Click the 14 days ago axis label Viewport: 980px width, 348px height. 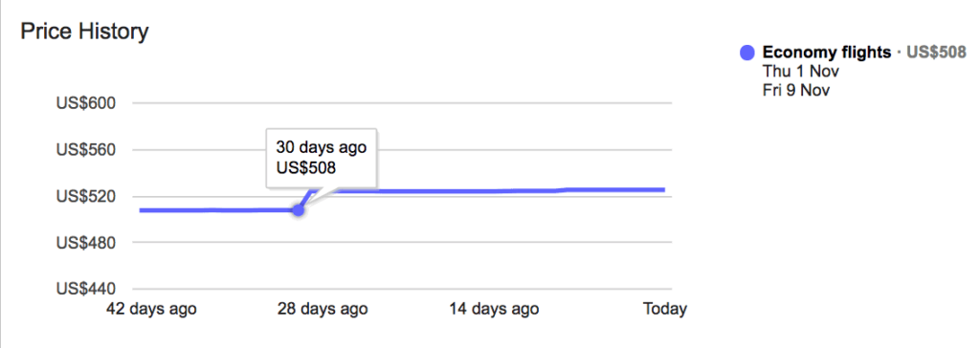(x=494, y=309)
